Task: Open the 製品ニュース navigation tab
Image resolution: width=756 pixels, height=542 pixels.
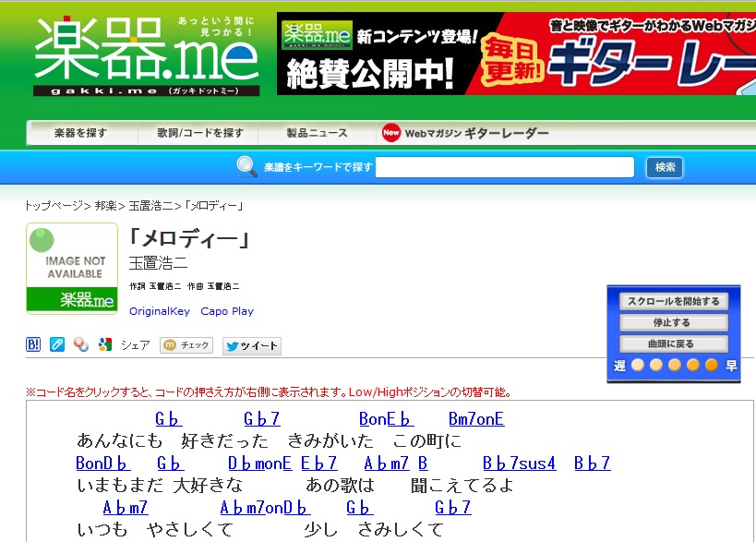Action: (x=317, y=133)
